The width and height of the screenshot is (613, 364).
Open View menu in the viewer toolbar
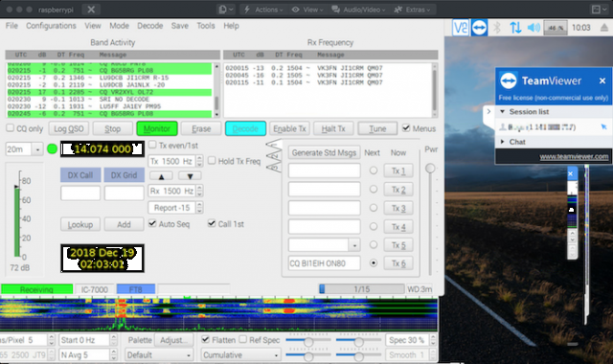coord(306,10)
